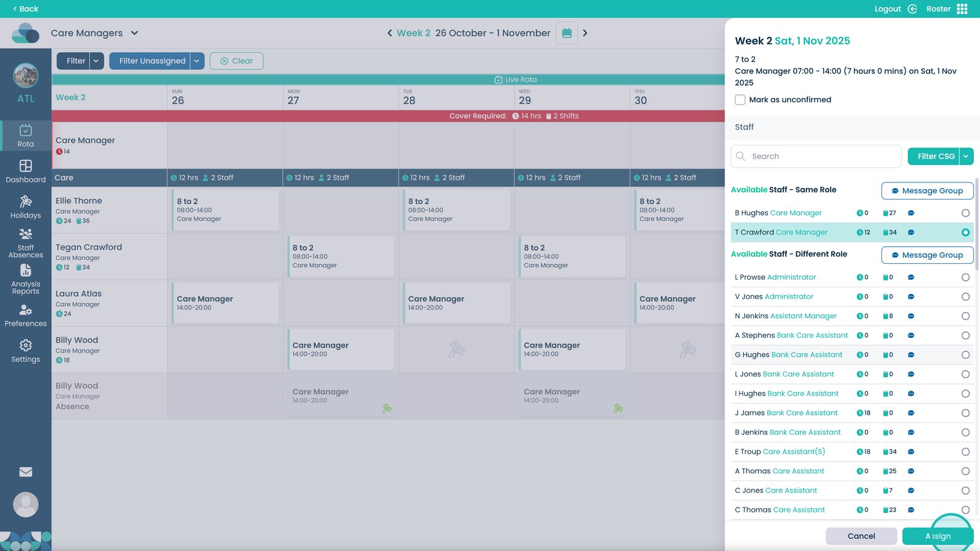Expand the Care Managers dropdown

click(135, 33)
